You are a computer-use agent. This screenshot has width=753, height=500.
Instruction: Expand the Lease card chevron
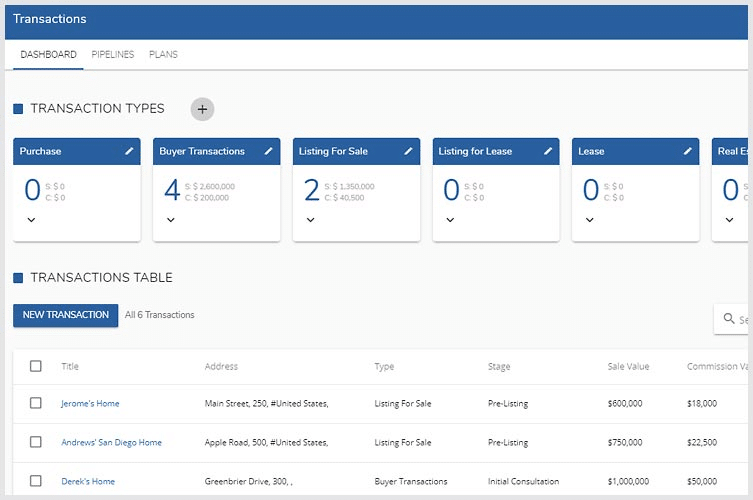590,220
